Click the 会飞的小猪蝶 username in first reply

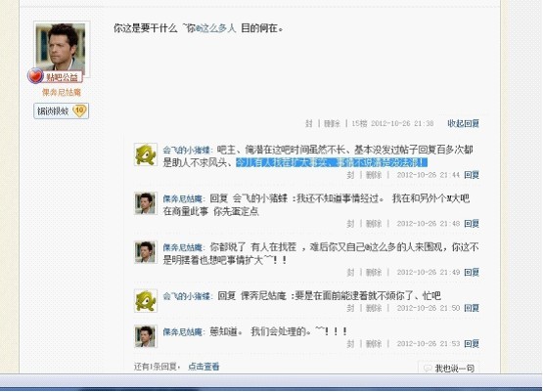(187, 151)
